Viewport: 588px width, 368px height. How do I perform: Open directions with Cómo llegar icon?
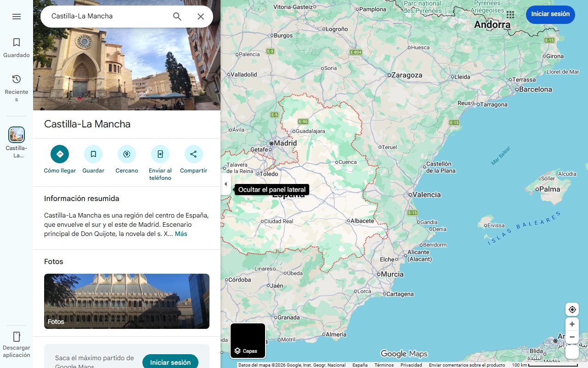pyautogui.click(x=59, y=154)
